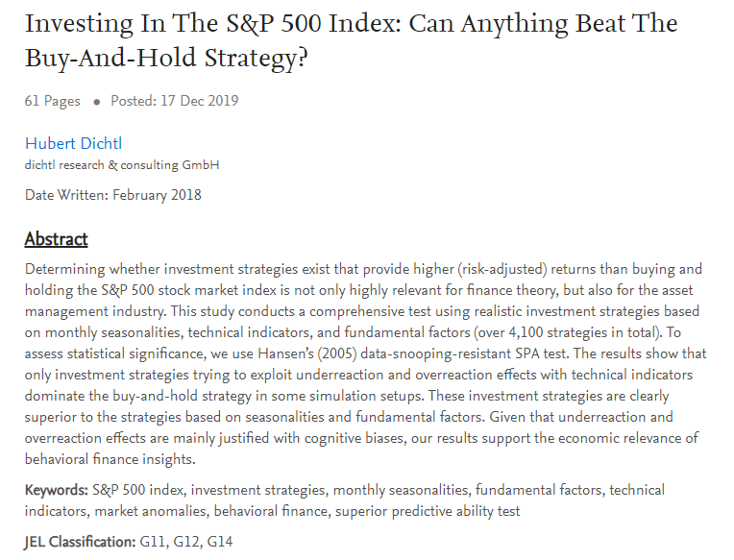This screenshot has height=560, width=734.
Task: Click the bullet separator after '61 Pages'
Action: (x=96, y=102)
